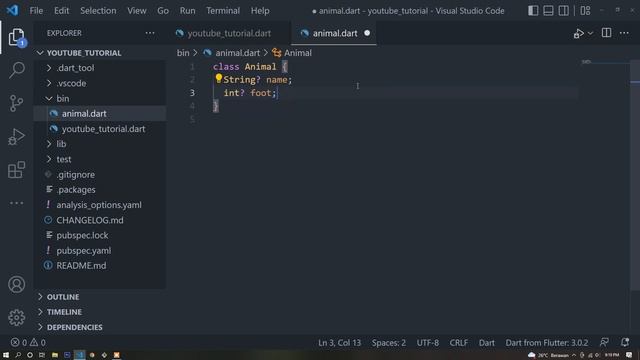Switch to the youtube_tutorial.dart tab
This screenshot has width=640, height=360.
pyautogui.click(x=229, y=33)
